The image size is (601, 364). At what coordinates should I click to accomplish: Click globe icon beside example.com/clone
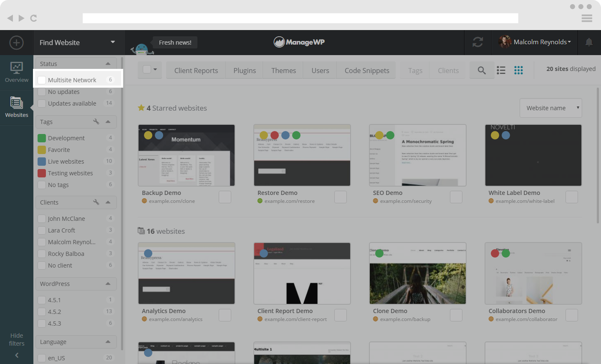tap(144, 201)
